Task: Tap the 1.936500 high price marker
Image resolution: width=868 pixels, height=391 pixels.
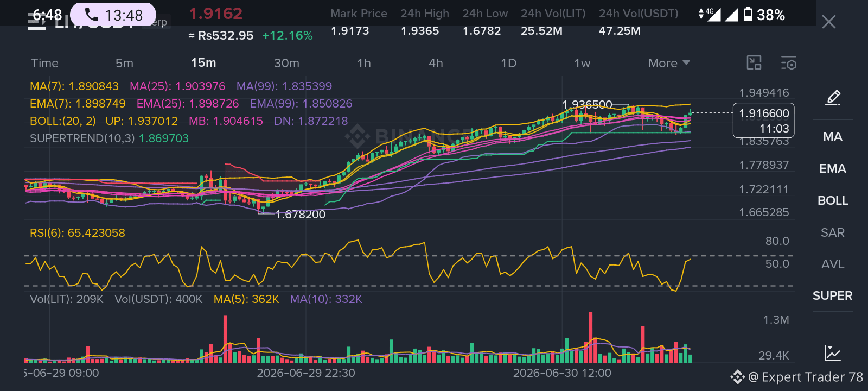Action: click(x=587, y=104)
